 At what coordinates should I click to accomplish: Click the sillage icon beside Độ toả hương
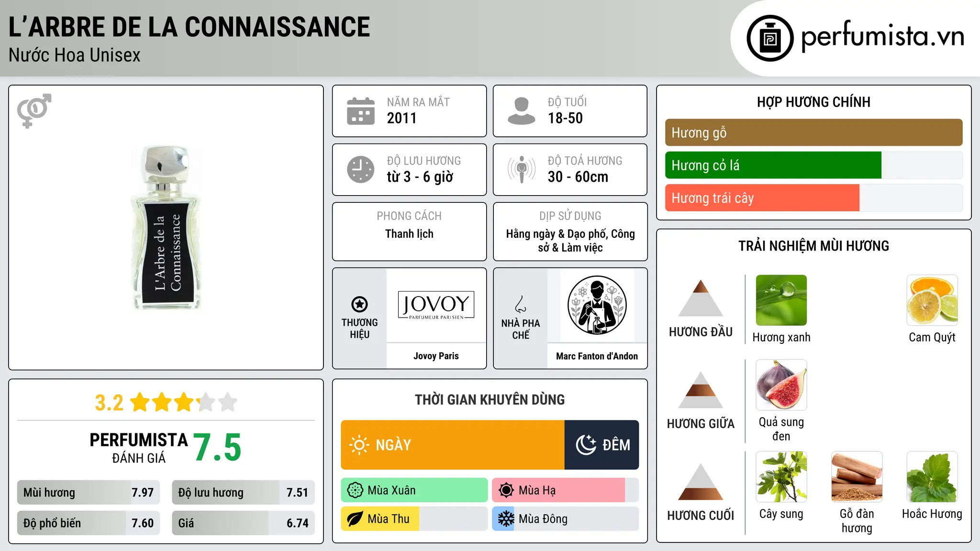click(x=522, y=169)
